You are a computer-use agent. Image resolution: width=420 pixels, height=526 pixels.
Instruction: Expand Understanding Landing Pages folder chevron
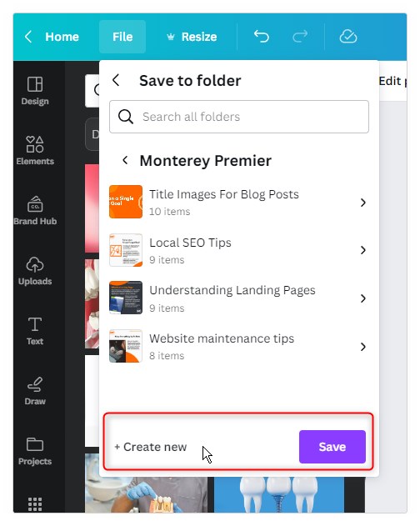362,298
